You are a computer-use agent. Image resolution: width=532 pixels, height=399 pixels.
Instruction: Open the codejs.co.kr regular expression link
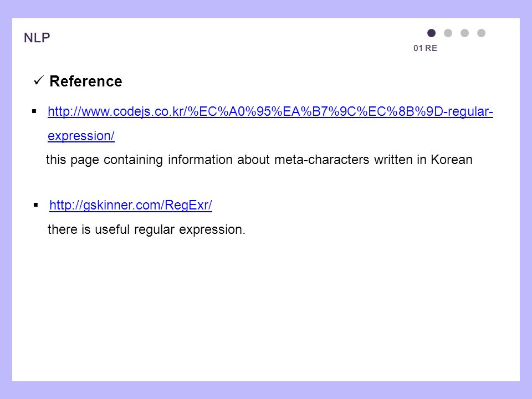(270, 111)
